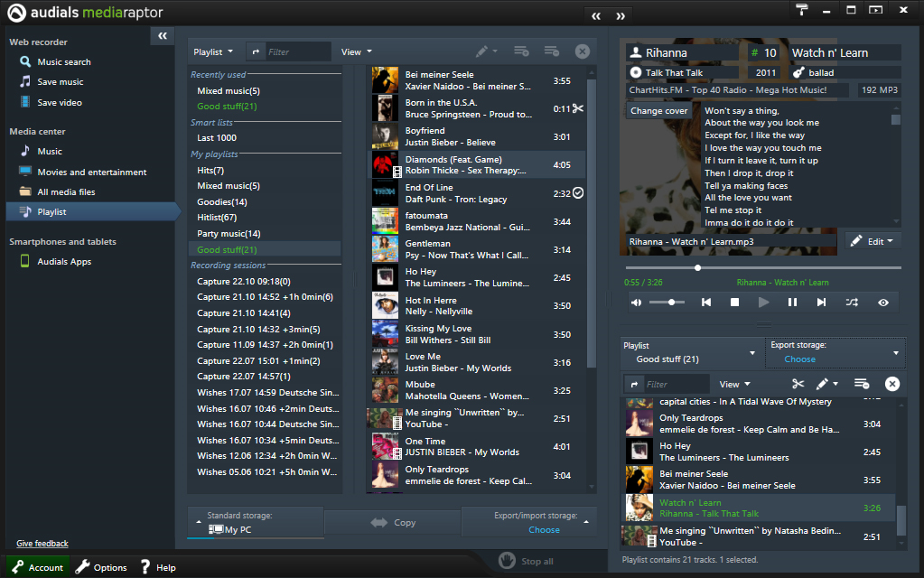Pause the currently playing song
This screenshot has width=924, height=578.
[x=792, y=303]
